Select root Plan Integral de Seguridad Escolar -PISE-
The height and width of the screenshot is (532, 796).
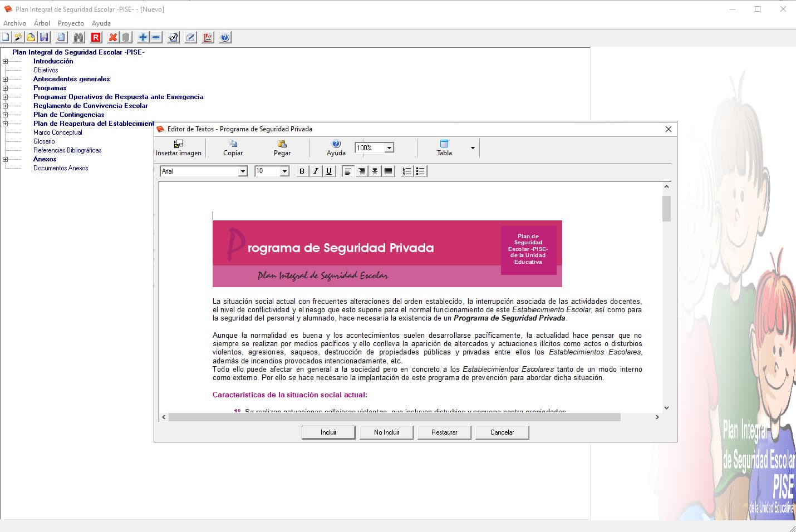(x=78, y=52)
